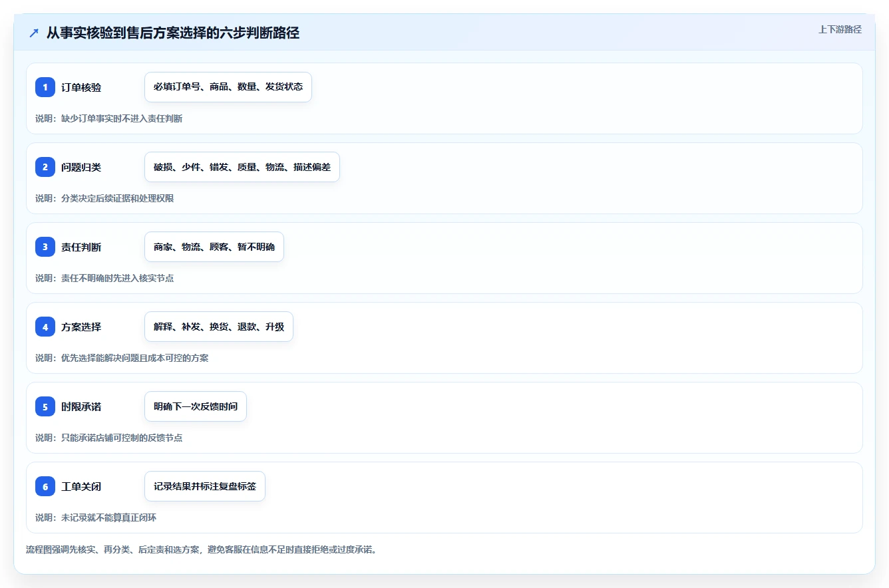Select step number 4 badge
Viewport: 889px width, 588px height.
click(x=45, y=327)
